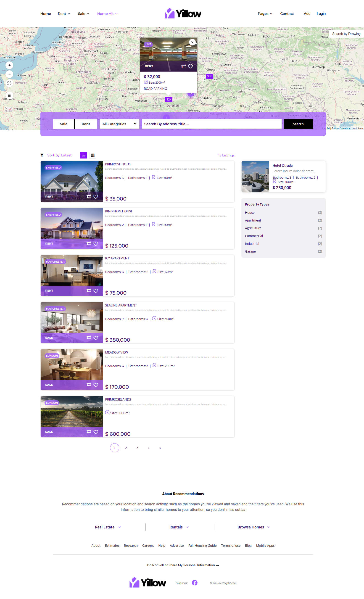Zoom in on the map
The height and width of the screenshot is (599, 364).
pos(10,65)
